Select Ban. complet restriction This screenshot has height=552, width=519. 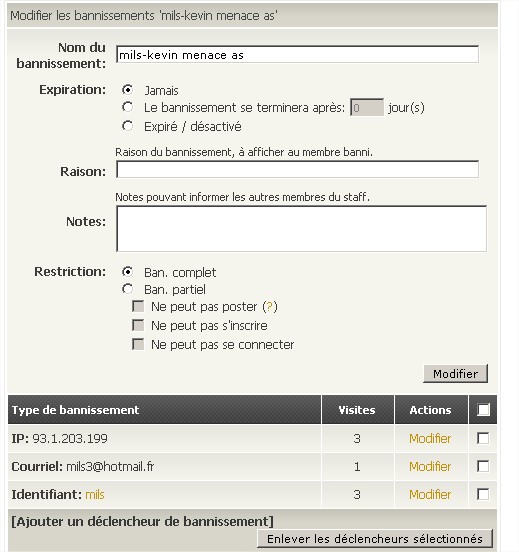pos(127,272)
